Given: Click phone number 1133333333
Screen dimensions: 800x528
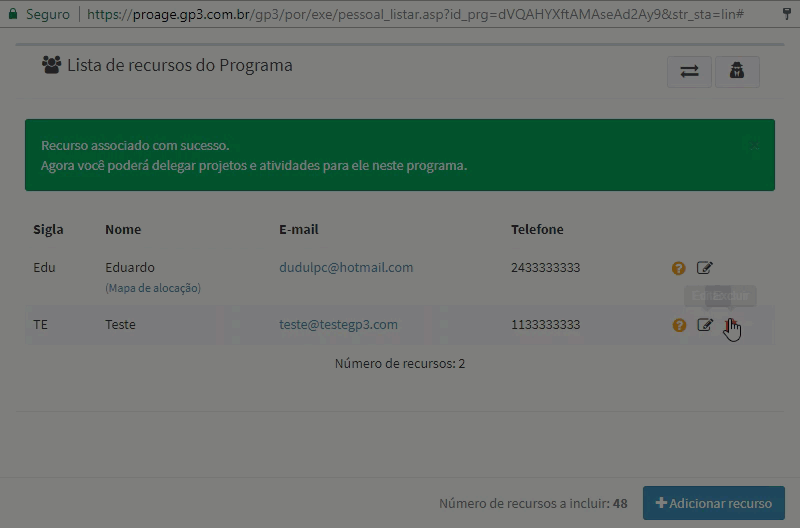Looking at the screenshot, I should pos(545,324).
